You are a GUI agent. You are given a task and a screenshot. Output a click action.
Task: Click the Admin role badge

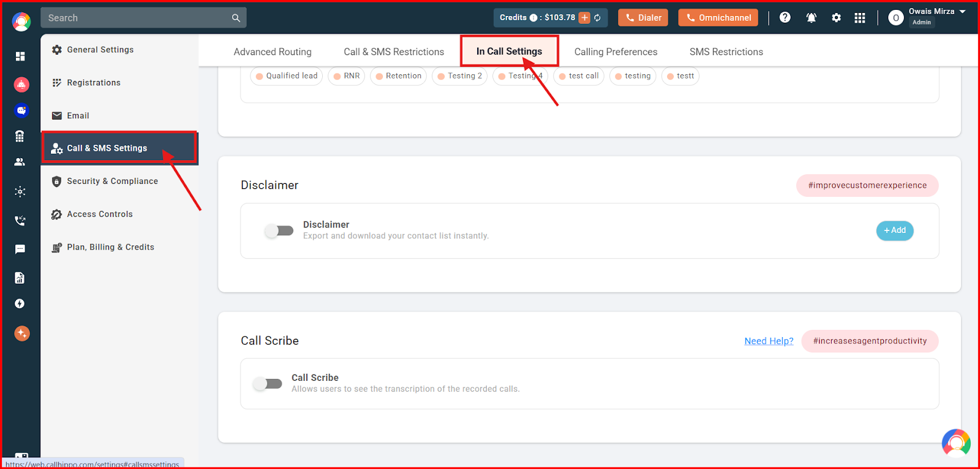point(921,23)
